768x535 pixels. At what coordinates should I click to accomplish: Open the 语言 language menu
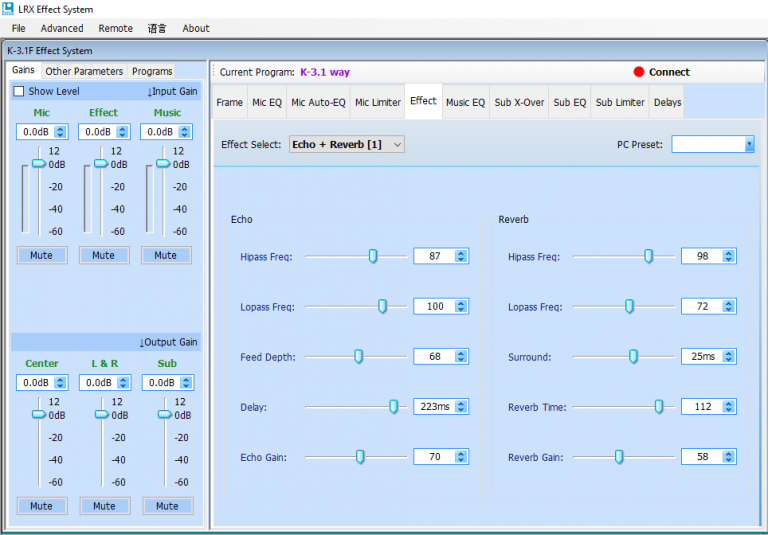click(157, 28)
